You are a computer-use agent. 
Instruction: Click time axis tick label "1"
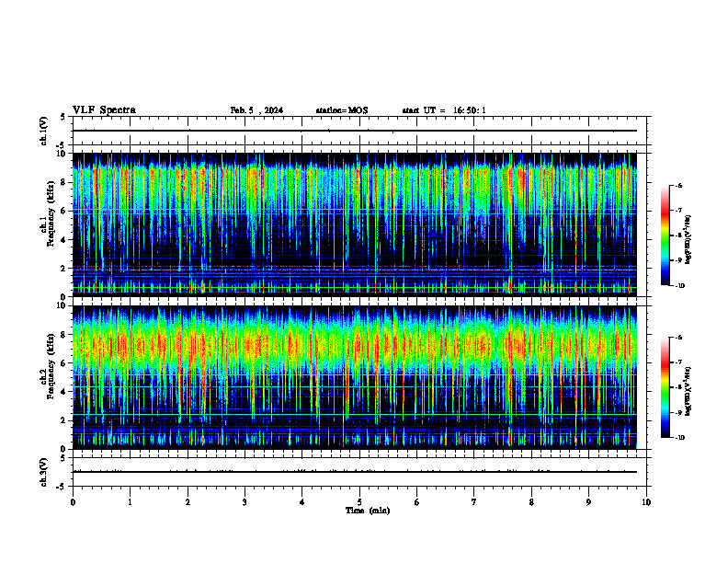[x=130, y=502]
